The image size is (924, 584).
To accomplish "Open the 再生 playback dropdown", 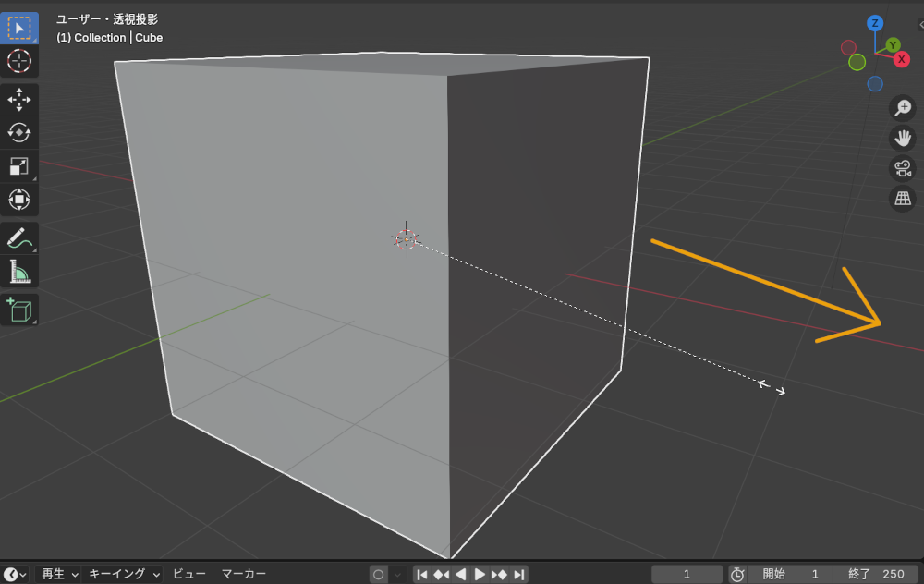I will (x=59, y=574).
